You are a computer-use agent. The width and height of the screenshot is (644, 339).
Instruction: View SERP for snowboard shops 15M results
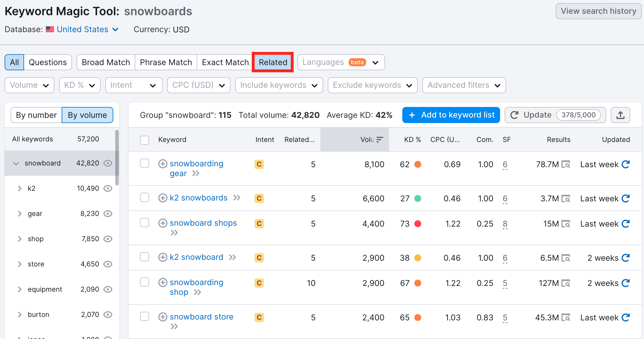(x=566, y=224)
